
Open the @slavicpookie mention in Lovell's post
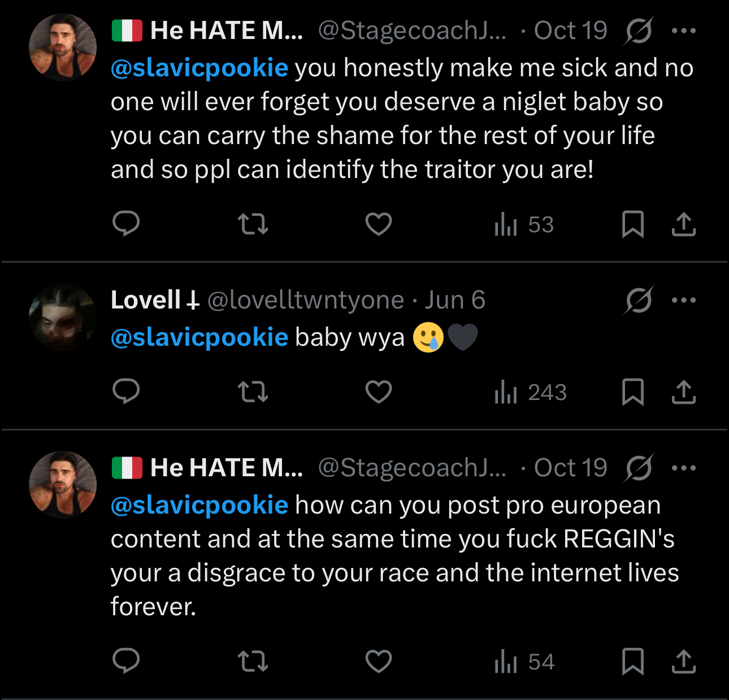tap(199, 337)
